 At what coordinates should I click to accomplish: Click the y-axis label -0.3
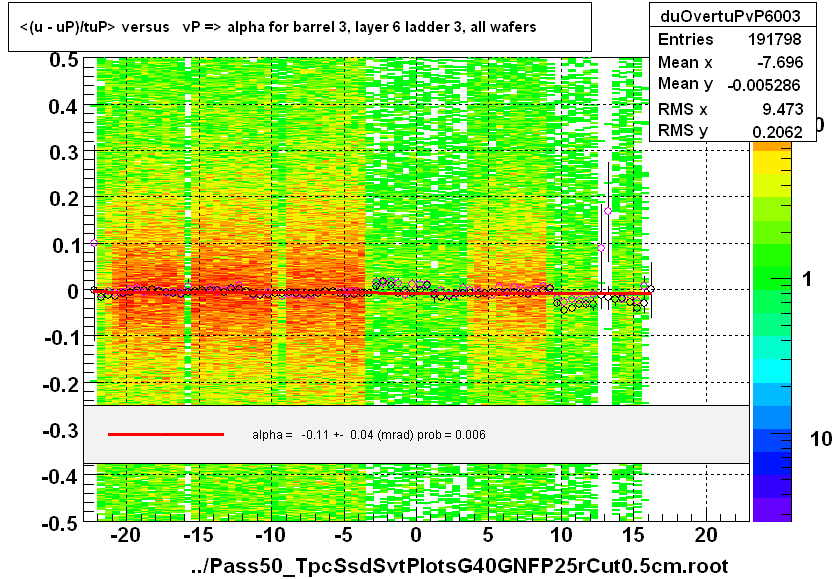(61, 430)
